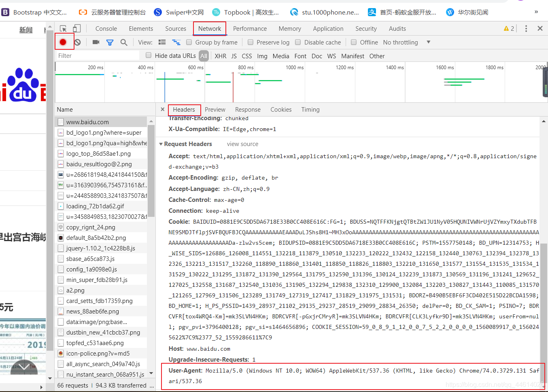Filter requests by Img type
The width and height of the screenshot is (548, 392).
coord(262,56)
